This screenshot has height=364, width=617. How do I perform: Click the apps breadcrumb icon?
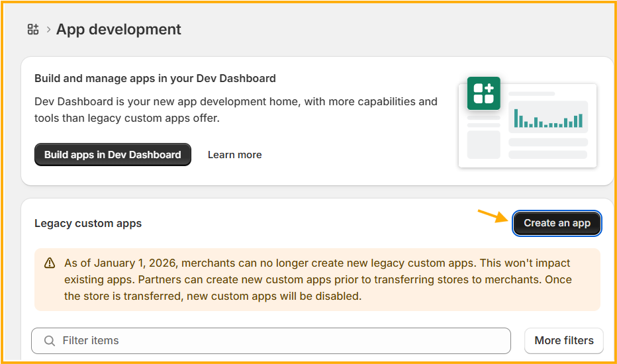click(x=33, y=29)
